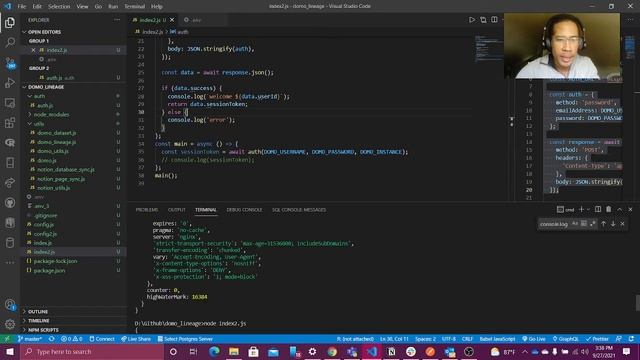Screen dimensions: 640x360
Task: Create a new terminal with plus
Action: [x=581, y=209]
